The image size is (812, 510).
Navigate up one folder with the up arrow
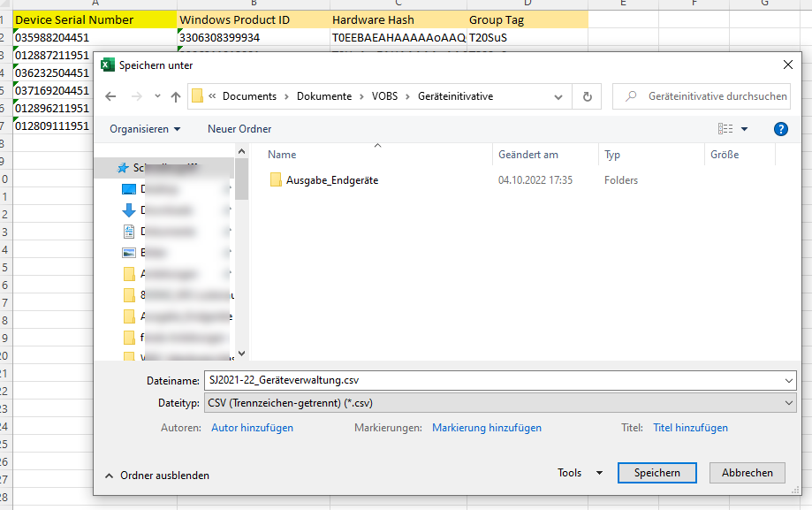click(x=174, y=95)
